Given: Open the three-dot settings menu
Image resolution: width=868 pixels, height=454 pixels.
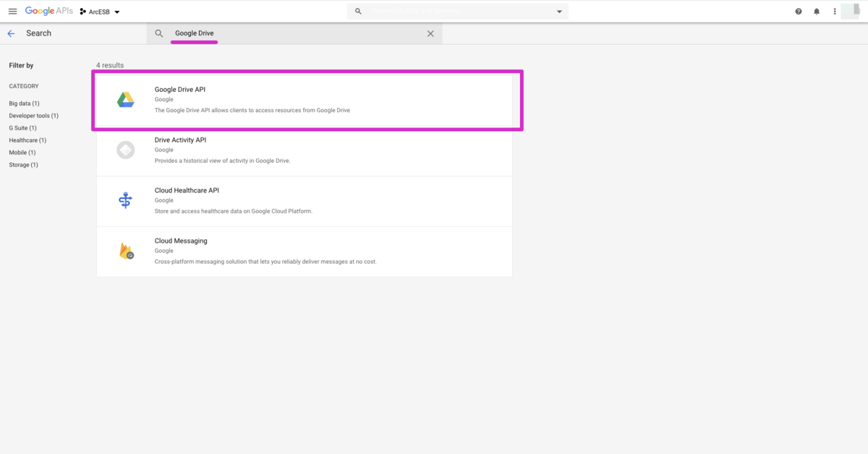Looking at the screenshot, I should point(835,12).
